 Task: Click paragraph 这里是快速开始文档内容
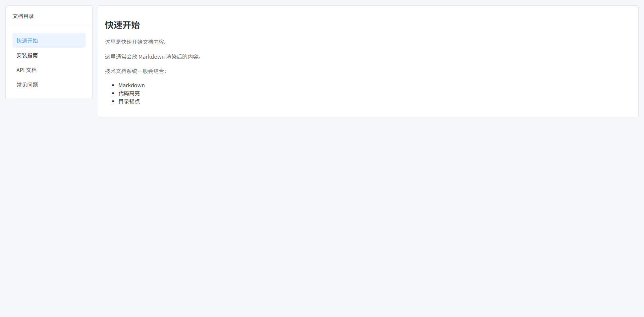(x=136, y=42)
